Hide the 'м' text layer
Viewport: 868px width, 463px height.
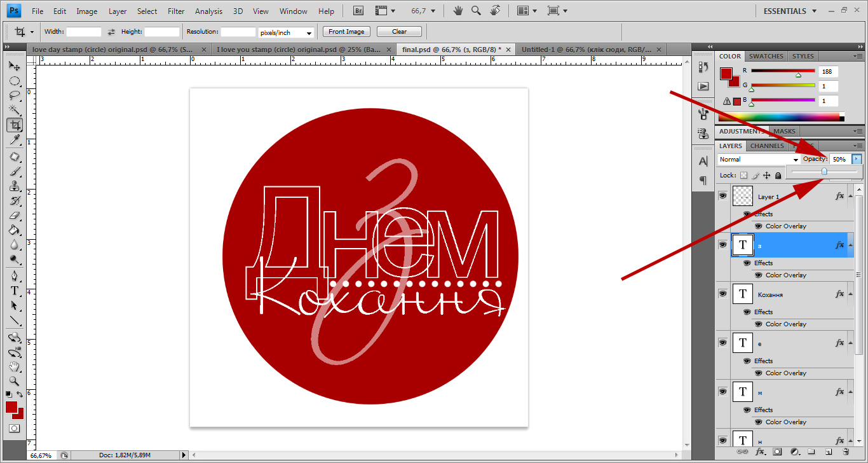point(722,391)
